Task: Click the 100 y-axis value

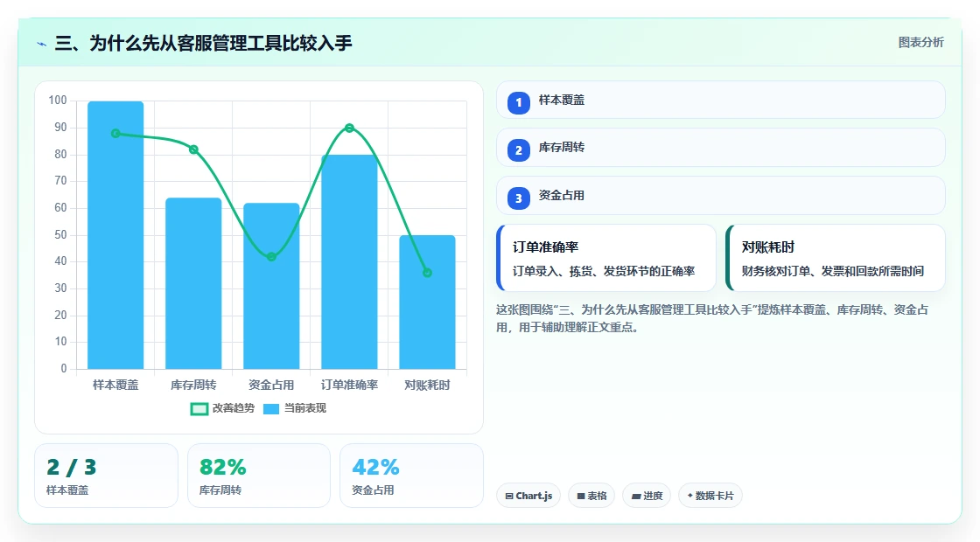Action: coord(58,101)
